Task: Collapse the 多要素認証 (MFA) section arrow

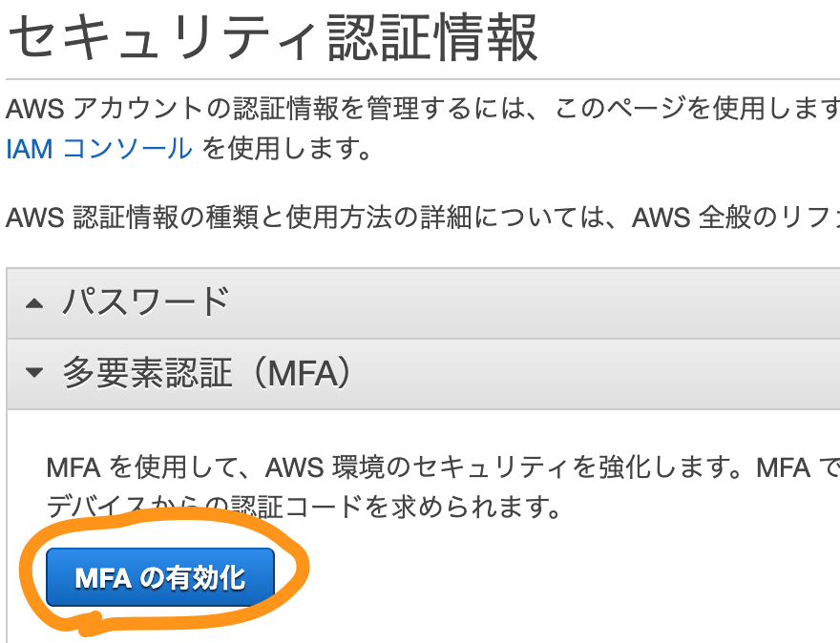Action: point(34,372)
